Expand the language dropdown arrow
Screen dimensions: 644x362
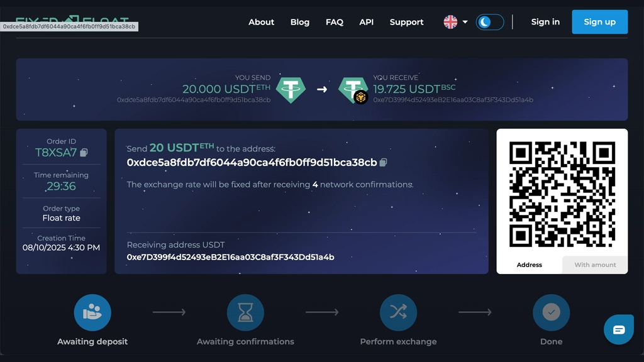[x=465, y=22]
